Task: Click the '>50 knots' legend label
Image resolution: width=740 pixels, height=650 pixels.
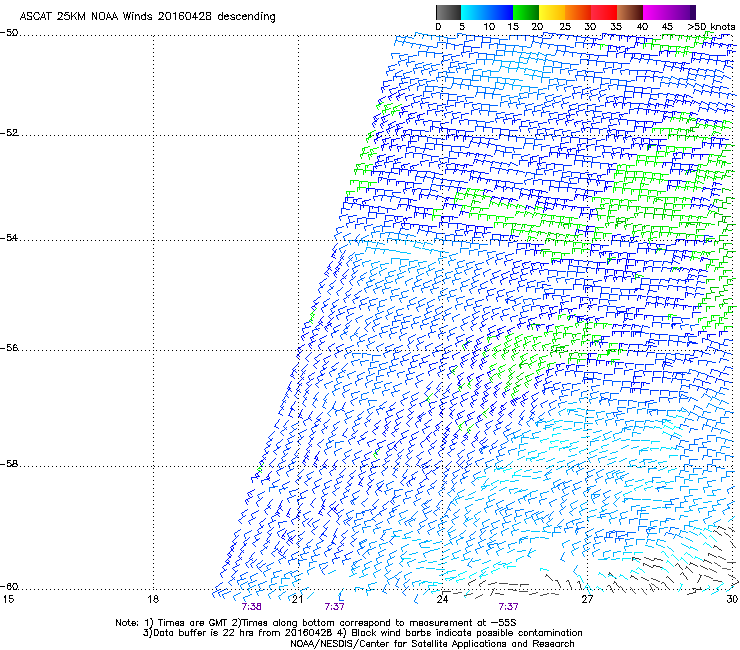Action: [711, 27]
